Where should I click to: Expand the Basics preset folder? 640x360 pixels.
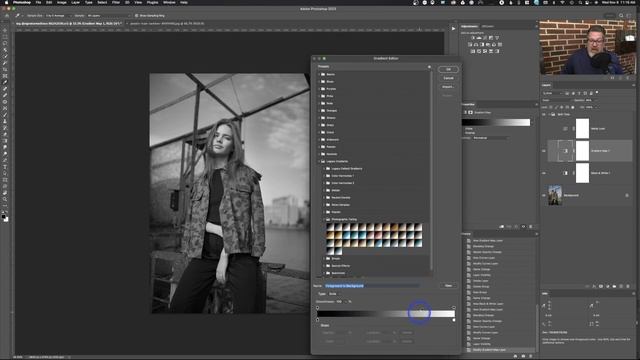tap(319, 74)
